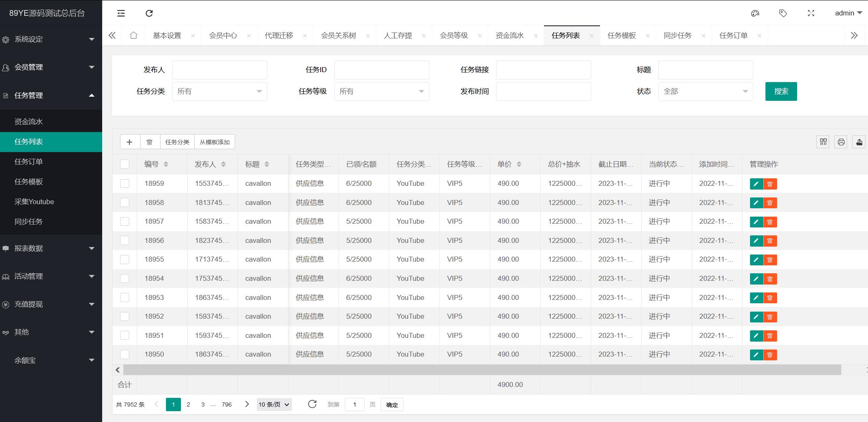Open 采集Youtube in sidebar
The width and height of the screenshot is (868, 422).
point(51,202)
